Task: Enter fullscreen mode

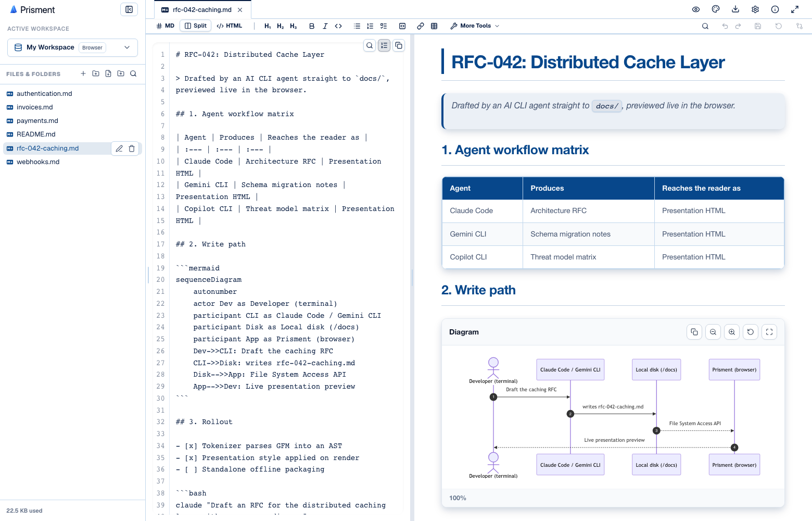Action: click(x=795, y=9)
